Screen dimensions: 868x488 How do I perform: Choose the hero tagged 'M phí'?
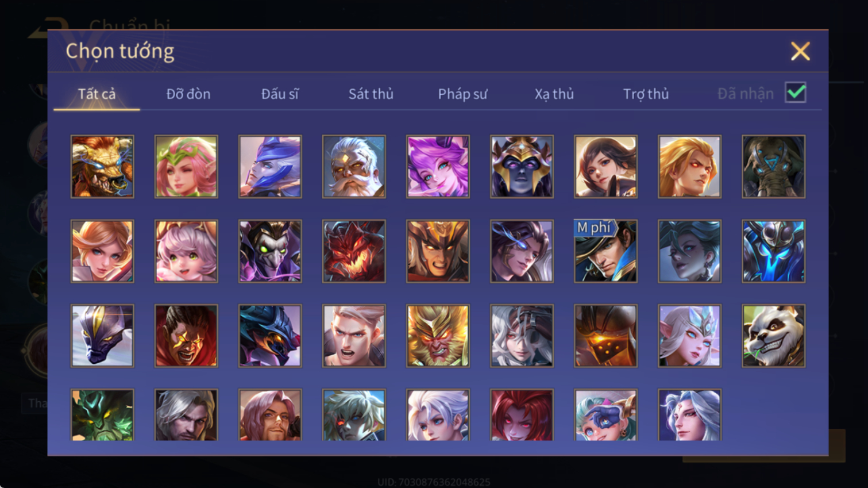pyautogui.click(x=605, y=251)
